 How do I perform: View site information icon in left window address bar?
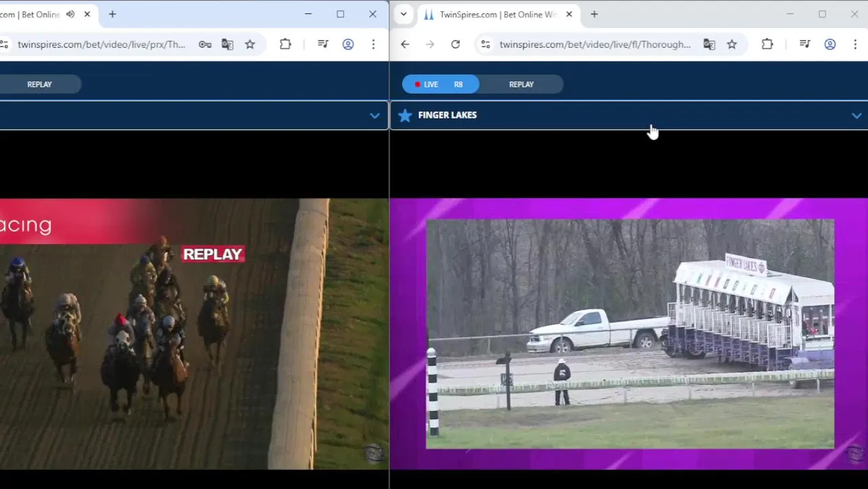pos(4,44)
